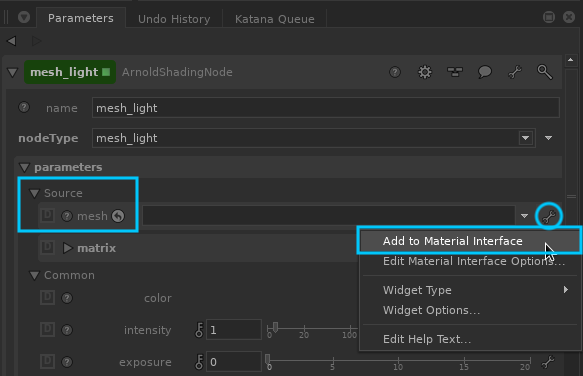Screen dimensions: 583x376
Task: Click the magnifier search icon
Action: [x=545, y=72]
